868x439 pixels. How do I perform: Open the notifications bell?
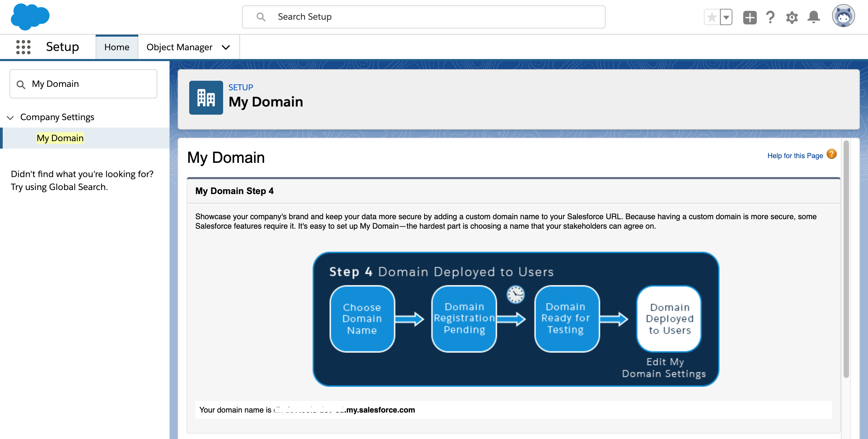tap(813, 17)
